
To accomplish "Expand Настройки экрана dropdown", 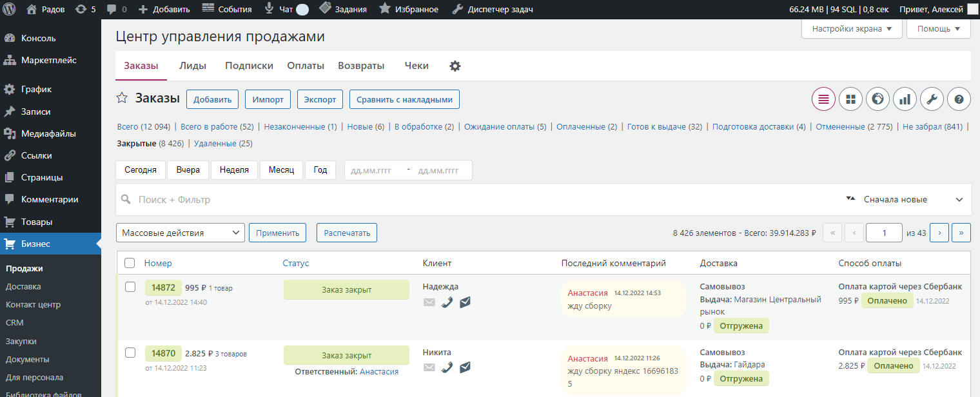I will 852,29.
